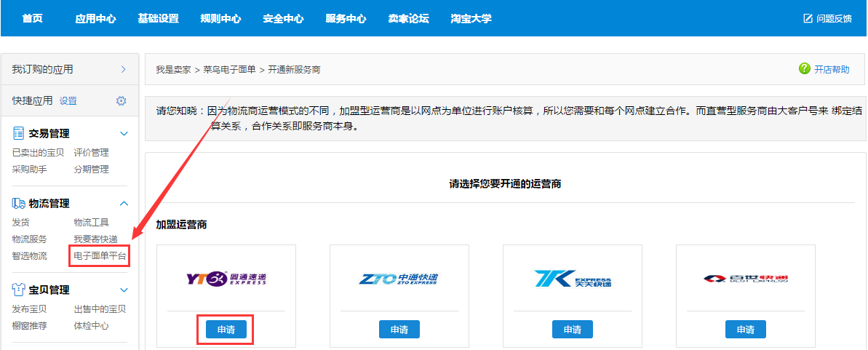Go to 应用中心 in top navigation

pyautogui.click(x=95, y=18)
